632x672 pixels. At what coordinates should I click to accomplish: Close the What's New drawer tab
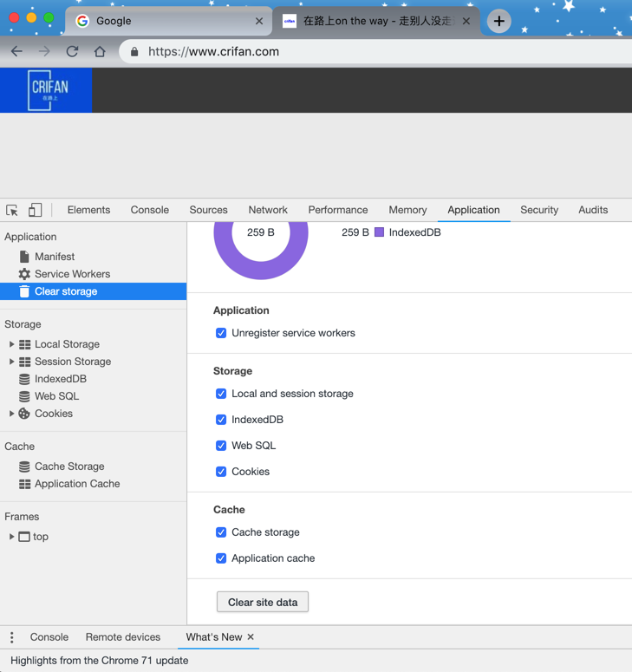(251, 636)
